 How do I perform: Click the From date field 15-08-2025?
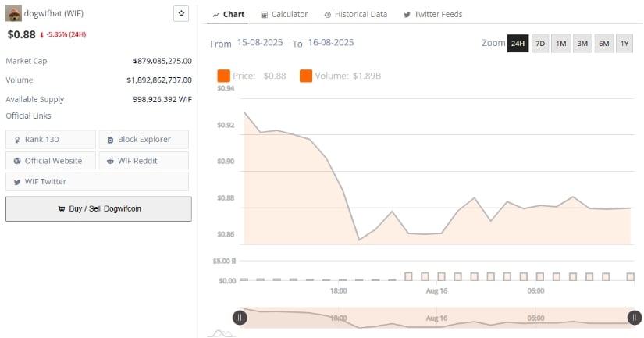(x=260, y=43)
